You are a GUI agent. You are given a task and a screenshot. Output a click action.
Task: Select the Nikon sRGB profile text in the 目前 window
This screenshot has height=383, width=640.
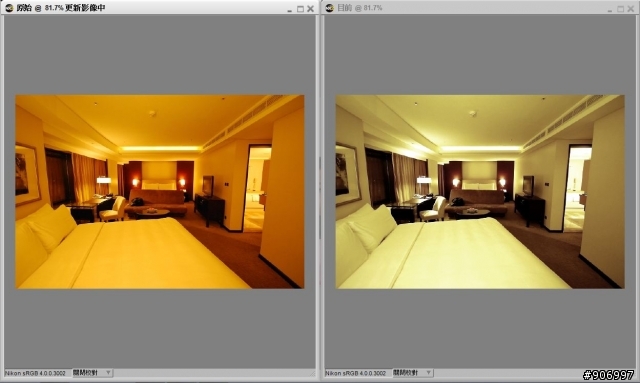point(356,373)
